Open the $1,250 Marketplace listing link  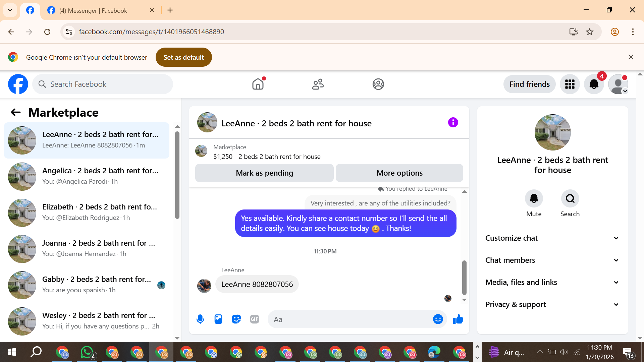267,157
